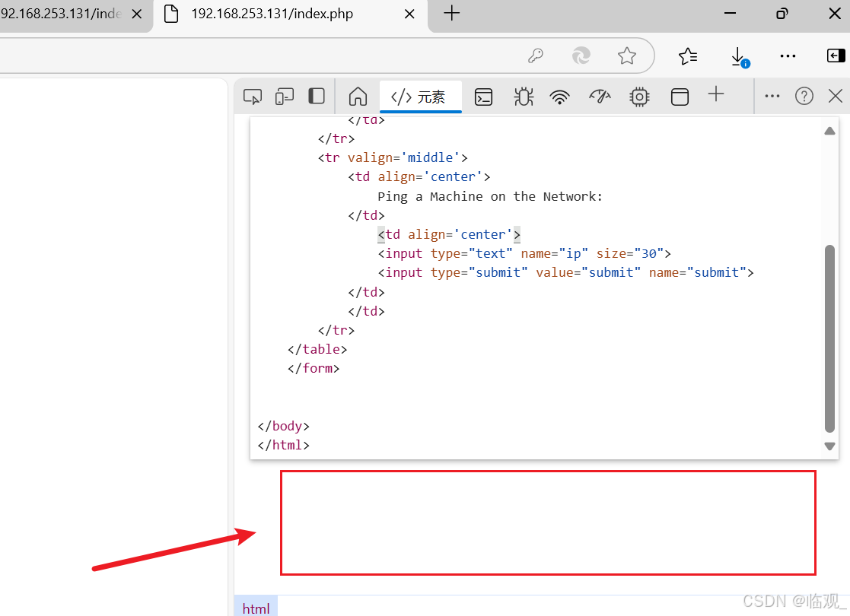Image resolution: width=850 pixels, height=616 pixels.
Task: Activate the inspect element picker tool
Action: pyautogui.click(x=253, y=97)
